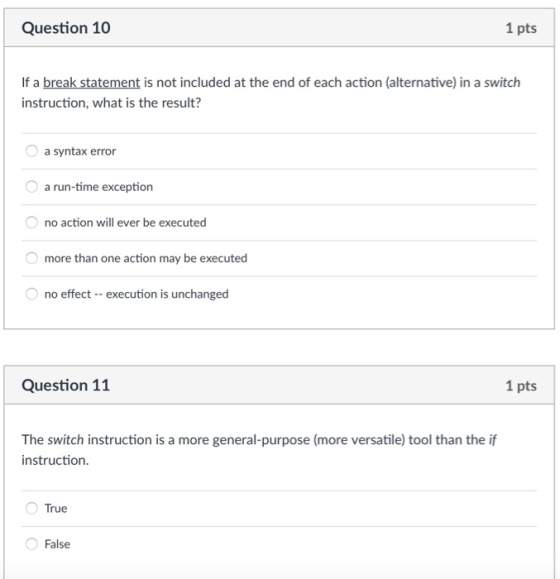
Task: Click the '1 pts' label on Question 11
Action: tap(521, 386)
